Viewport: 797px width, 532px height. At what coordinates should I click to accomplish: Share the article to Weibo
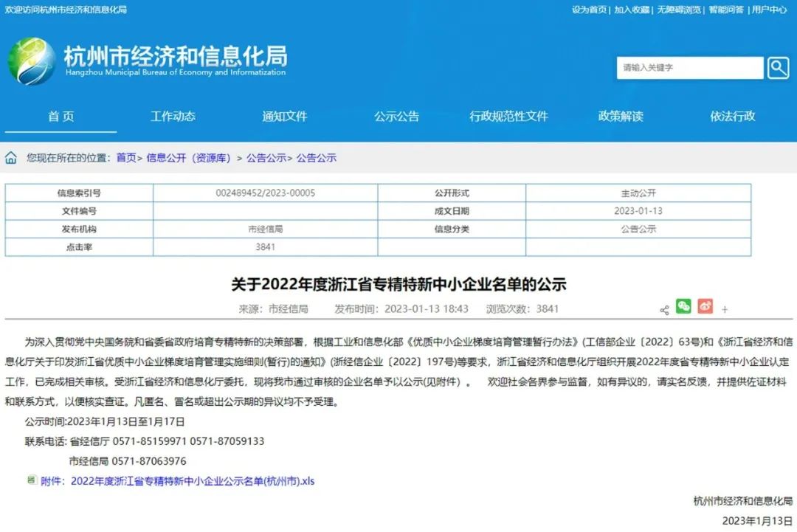coord(705,306)
